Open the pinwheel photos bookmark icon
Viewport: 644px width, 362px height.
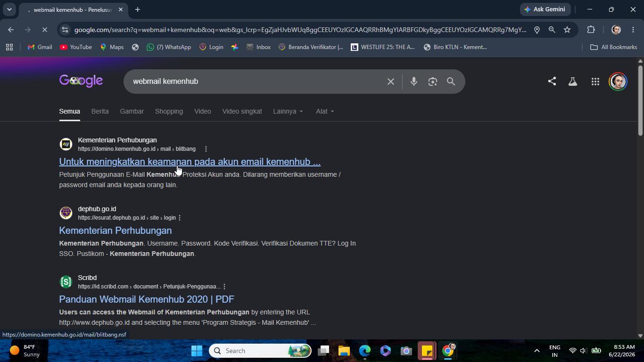[235, 47]
